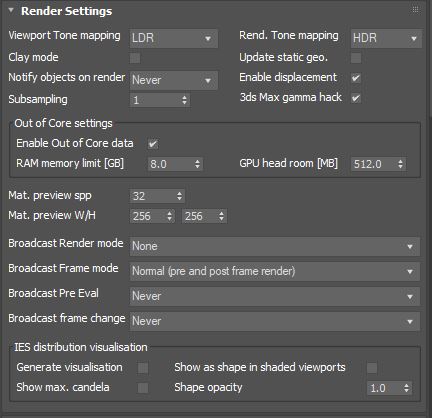Viewport: 432px width, 418px height.
Task: Disable the Enable displacement checkbox
Action: point(356,78)
